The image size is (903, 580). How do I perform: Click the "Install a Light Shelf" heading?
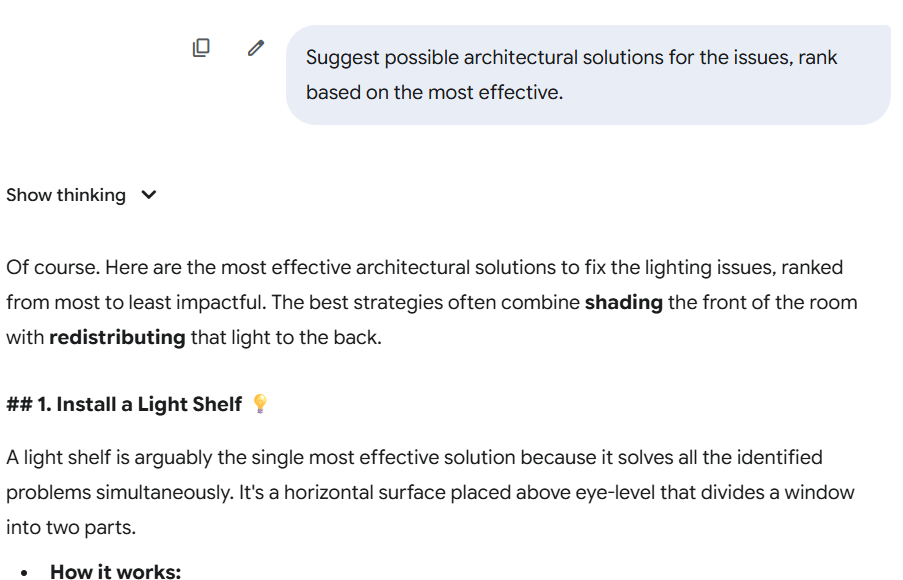click(x=149, y=404)
